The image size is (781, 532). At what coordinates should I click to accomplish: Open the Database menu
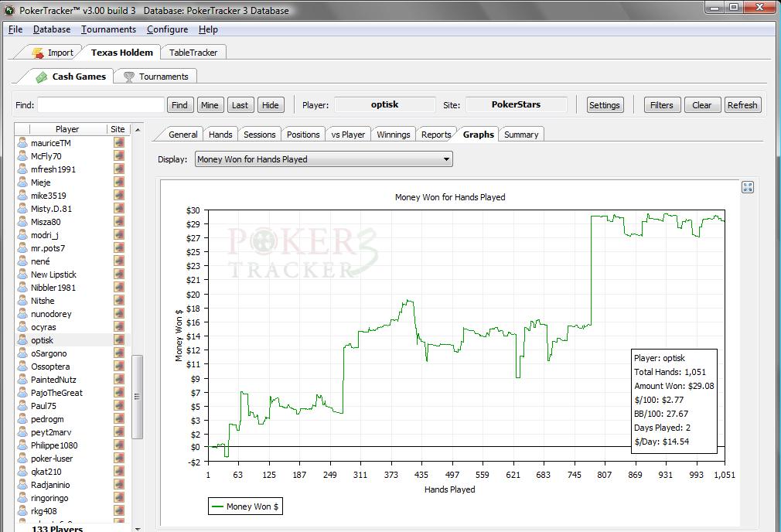point(52,29)
